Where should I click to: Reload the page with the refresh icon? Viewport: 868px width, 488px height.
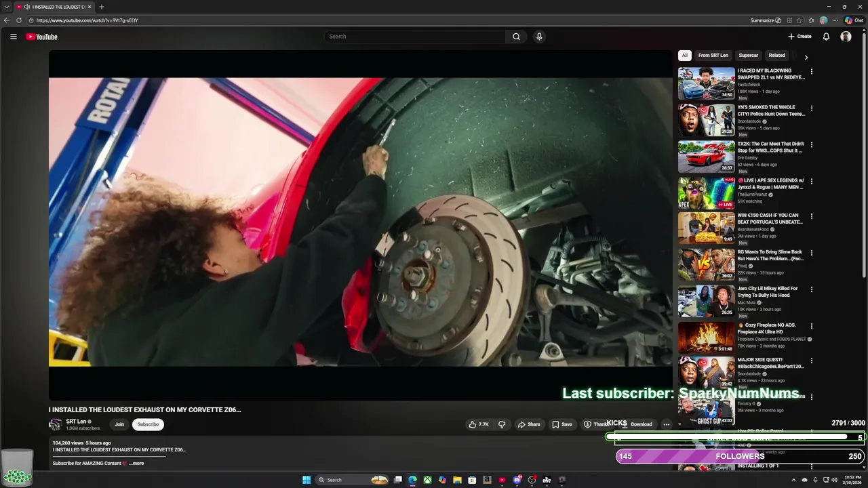point(19,20)
